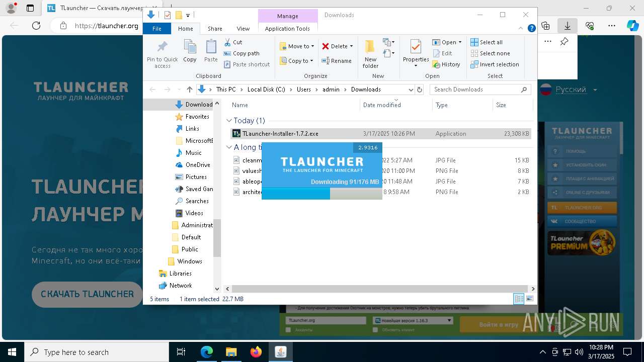Click the Java installer taskbar icon
Image resolution: width=644 pixels, height=362 pixels.
click(281, 352)
